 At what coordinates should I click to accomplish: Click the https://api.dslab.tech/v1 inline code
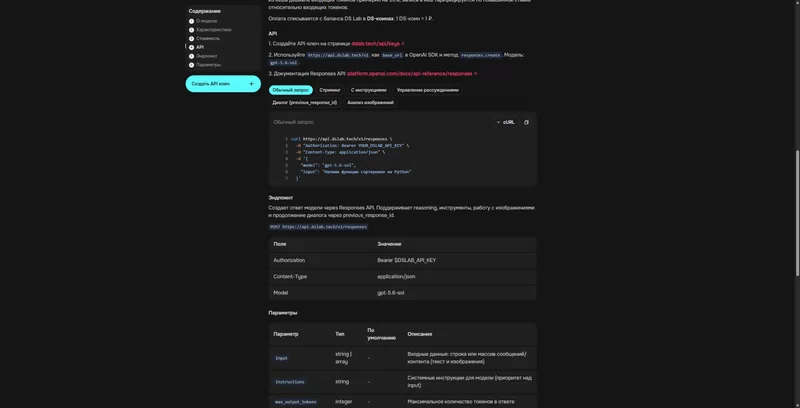338,55
